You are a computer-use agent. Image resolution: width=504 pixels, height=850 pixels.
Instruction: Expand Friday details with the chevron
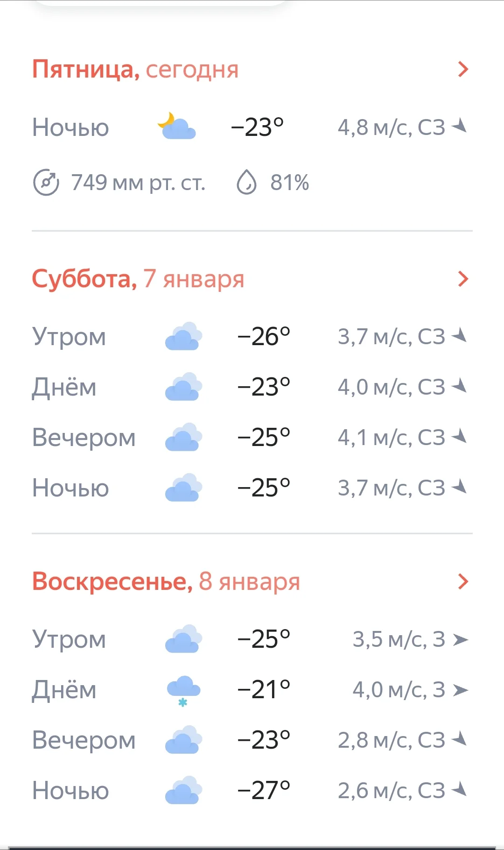click(x=462, y=69)
